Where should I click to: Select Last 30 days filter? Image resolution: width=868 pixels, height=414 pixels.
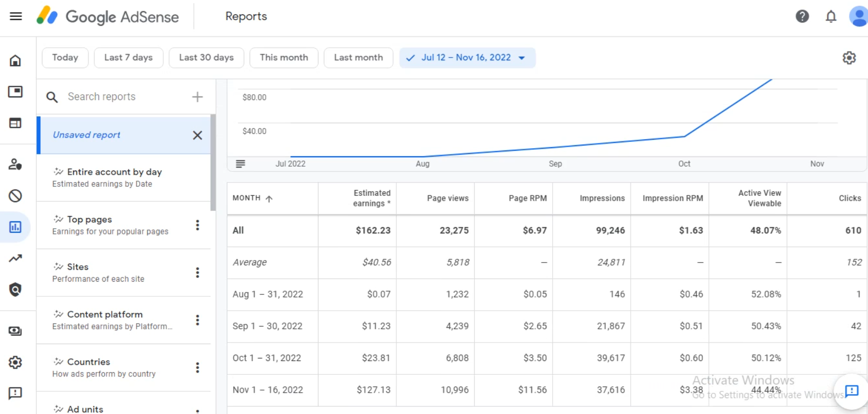pyautogui.click(x=206, y=58)
